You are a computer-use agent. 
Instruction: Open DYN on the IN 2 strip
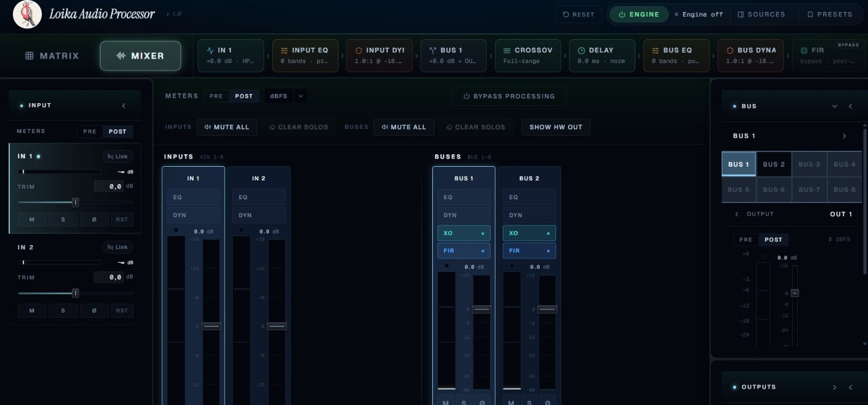[x=259, y=215]
